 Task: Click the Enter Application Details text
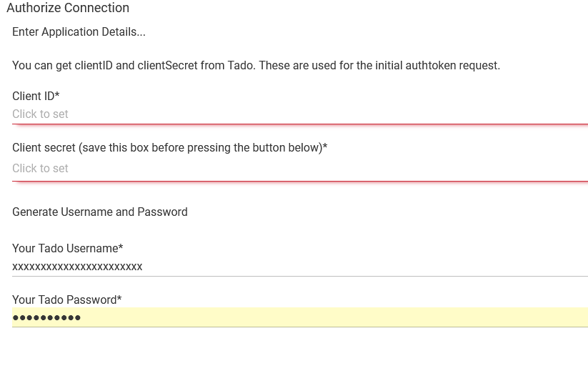pos(79,32)
